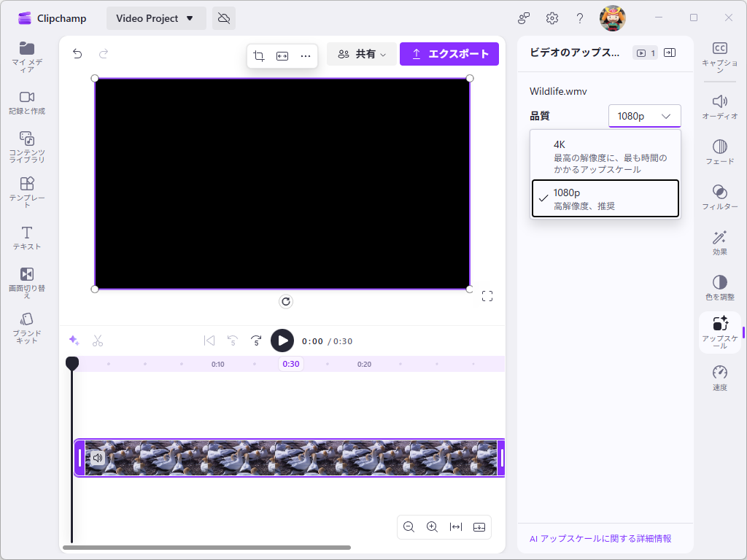Click the 0:00 current time display

[312, 341]
